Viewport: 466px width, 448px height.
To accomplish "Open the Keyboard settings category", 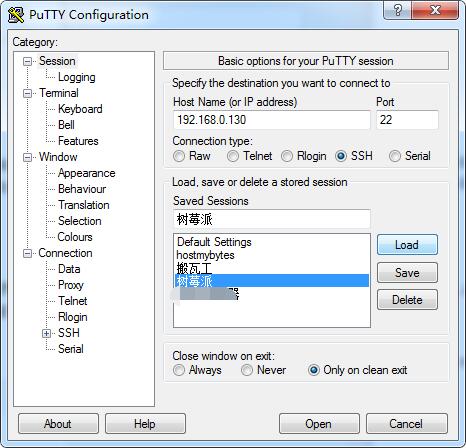I will click(80, 109).
